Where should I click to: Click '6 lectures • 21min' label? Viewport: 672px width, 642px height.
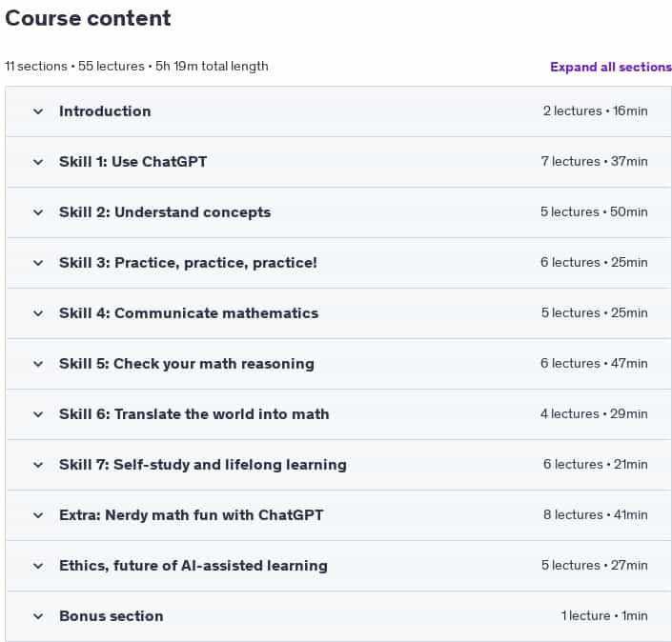[x=596, y=464]
